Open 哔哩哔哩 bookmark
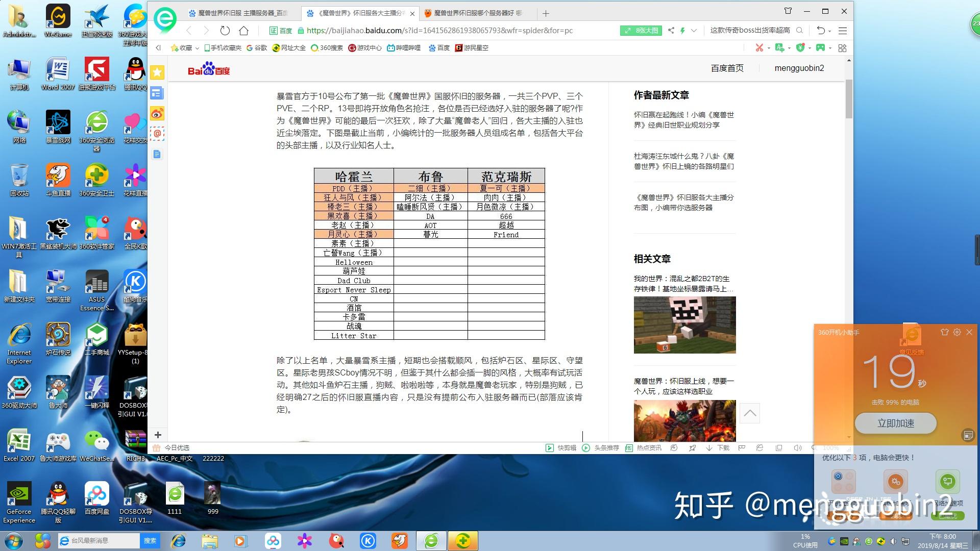Screen dimensions: 980x551 [x=404, y=47]
